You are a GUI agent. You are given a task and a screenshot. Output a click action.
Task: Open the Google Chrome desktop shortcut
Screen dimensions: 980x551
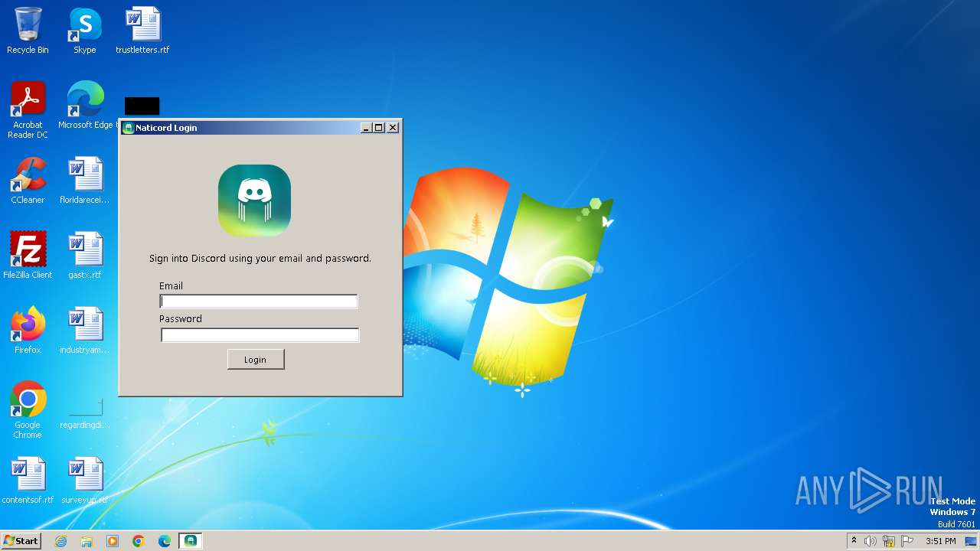[28, 410]
